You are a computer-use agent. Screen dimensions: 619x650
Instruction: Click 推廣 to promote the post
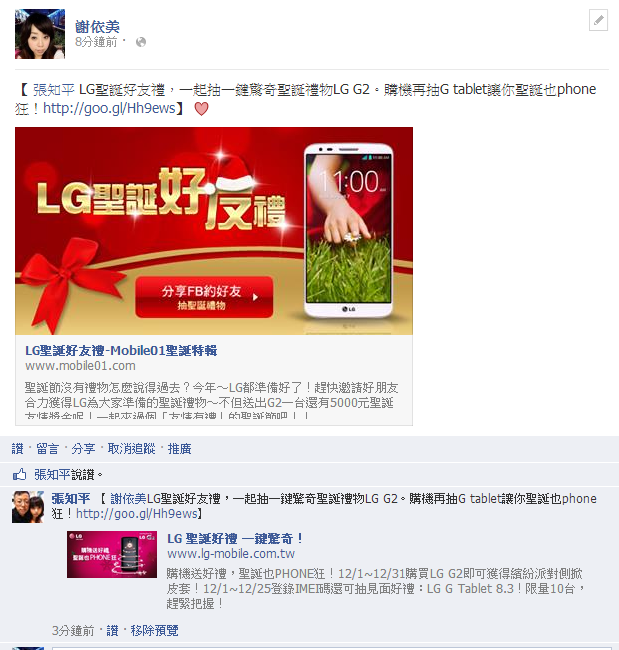coord(180,449)
